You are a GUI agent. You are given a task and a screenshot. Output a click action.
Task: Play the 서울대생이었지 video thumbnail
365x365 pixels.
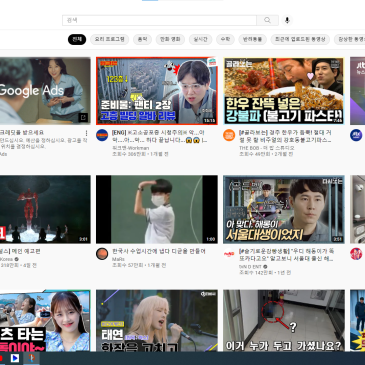[x=284, y=209]
